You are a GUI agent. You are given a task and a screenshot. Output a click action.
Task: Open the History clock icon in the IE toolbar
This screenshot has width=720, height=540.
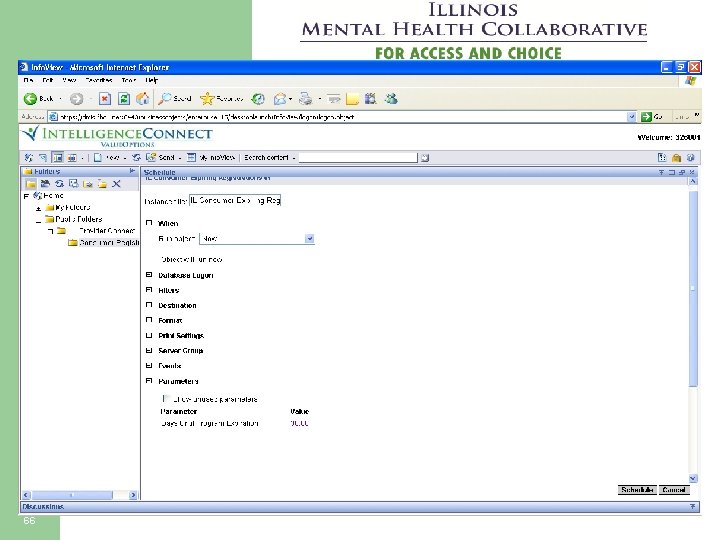tap(259, 99)
